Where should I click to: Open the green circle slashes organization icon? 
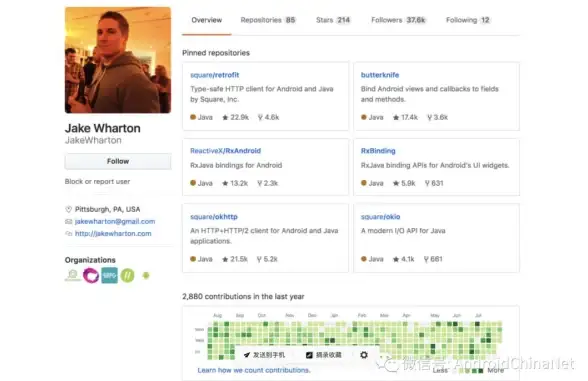(128, 276)
